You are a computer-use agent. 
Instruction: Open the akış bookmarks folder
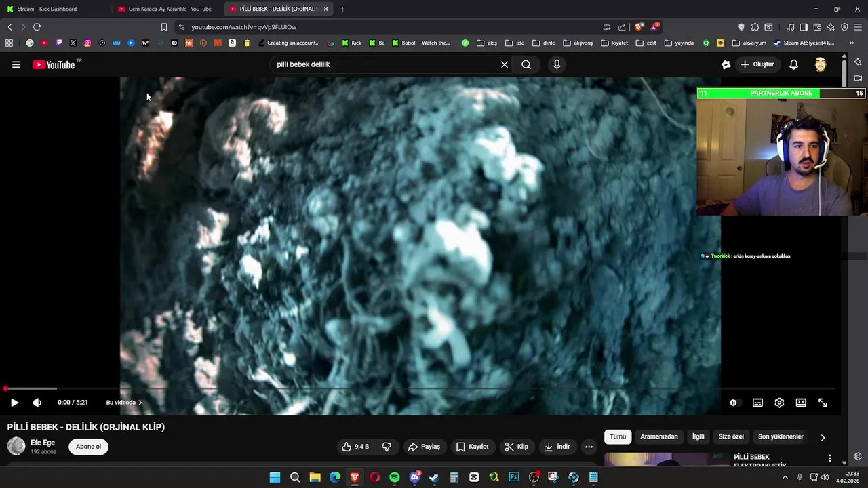coord(487,43)
